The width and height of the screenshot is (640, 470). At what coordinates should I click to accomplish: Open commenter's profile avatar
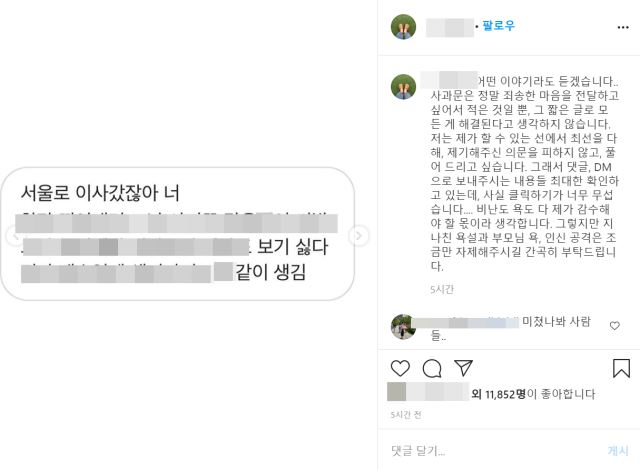coord(403,326)
